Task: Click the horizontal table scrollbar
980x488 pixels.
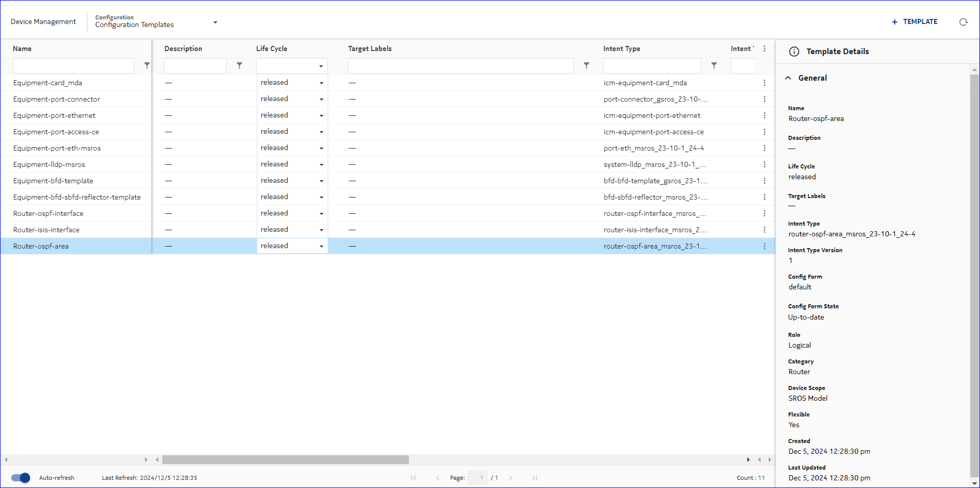Action: pyautogui.click(x=285, y=460)
